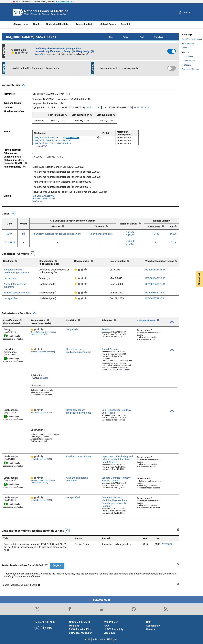Click help icon beside HI score

click(63, 226)
